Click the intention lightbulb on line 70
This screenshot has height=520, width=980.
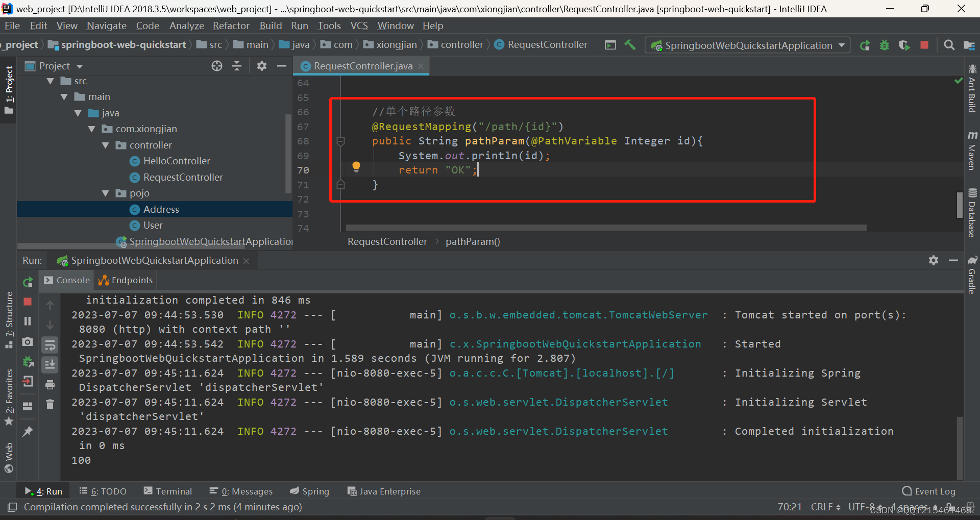coord(356,166)
